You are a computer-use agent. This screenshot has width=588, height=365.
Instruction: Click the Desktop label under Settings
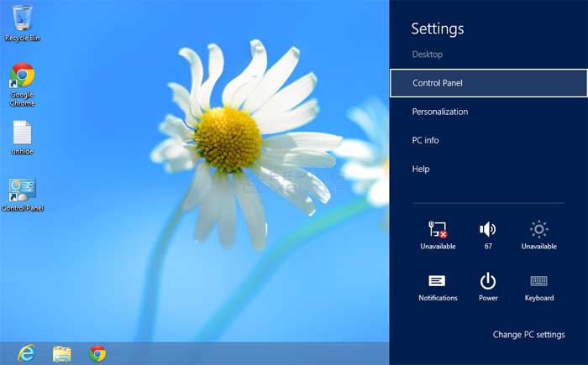tap(427, 55)
